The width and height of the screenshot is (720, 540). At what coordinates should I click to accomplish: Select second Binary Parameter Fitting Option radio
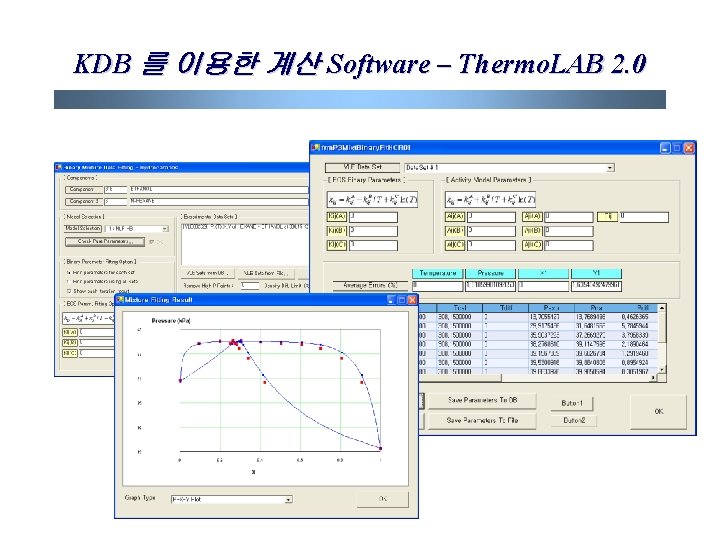pyautogui.click(x=69, y=281)
